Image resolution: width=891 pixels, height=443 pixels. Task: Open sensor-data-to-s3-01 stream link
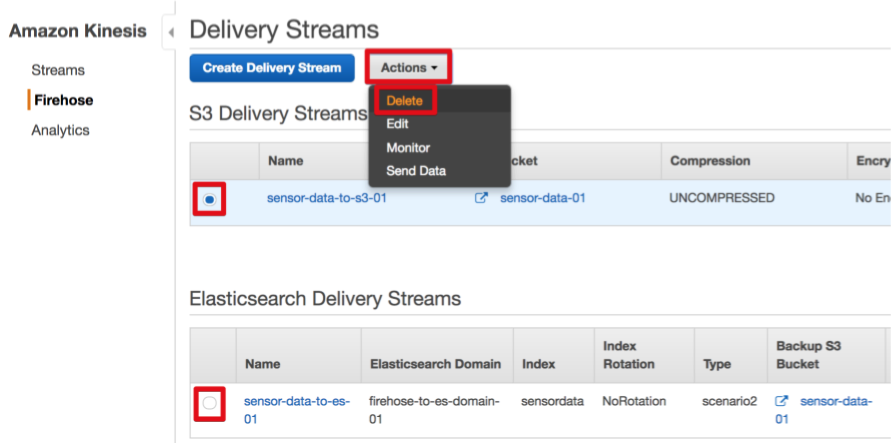point(327,198)
